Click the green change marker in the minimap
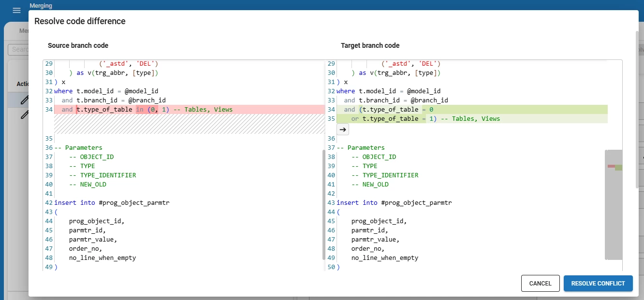 (618, 168)
